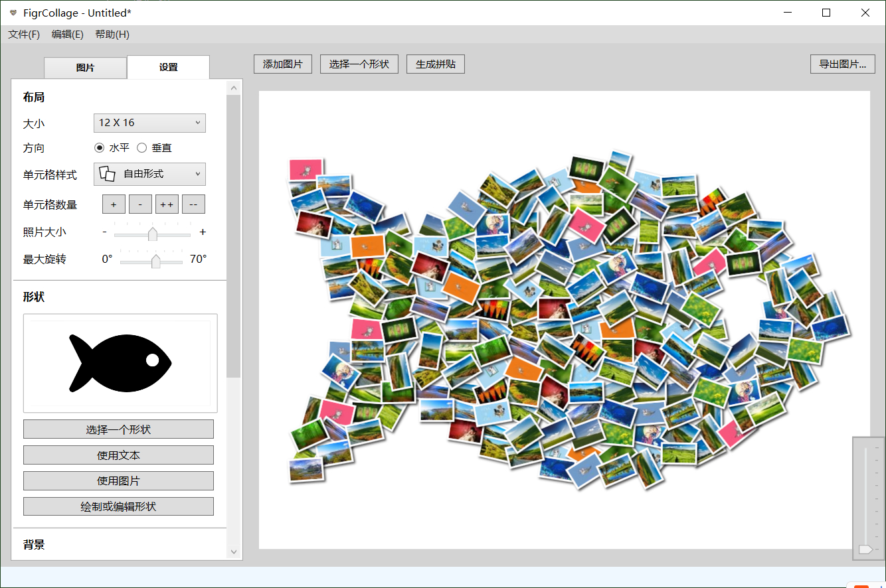Click the fish shape preview
Image resolution: width=886 pixels, height=588 pixels.
(120, 363)
